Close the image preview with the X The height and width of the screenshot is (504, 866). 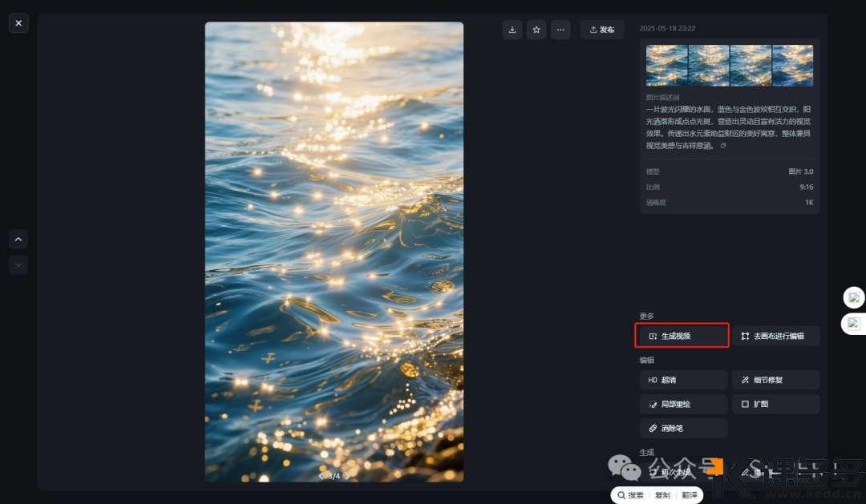point(18,23)
